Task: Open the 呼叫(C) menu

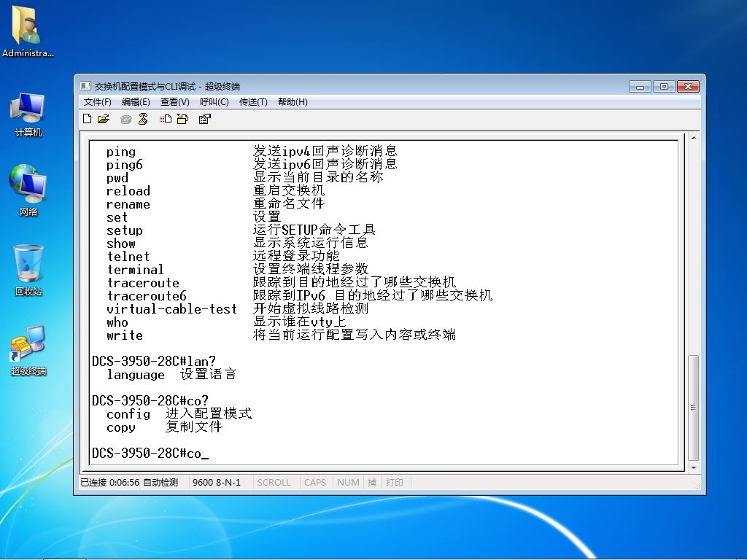Action: 214,102
